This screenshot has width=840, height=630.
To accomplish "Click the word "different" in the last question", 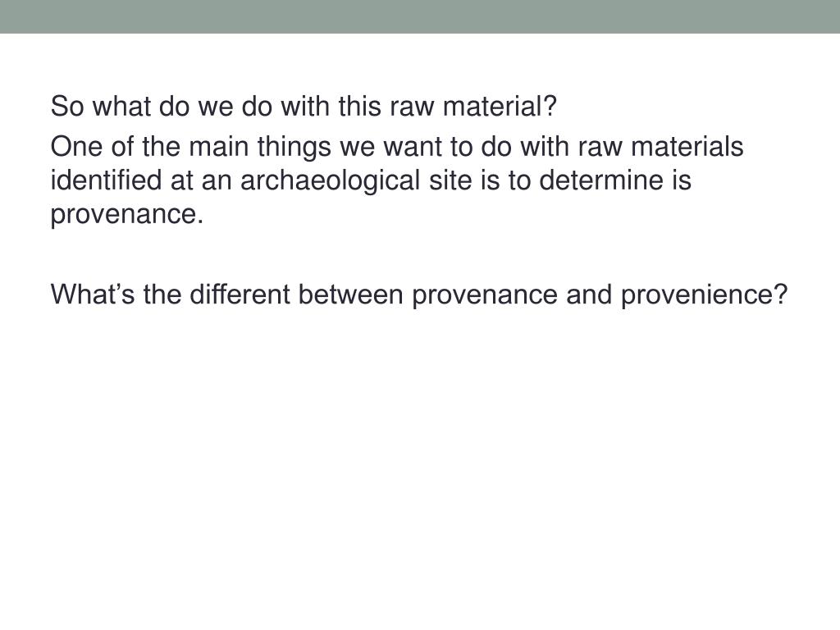I will point(240,294).
